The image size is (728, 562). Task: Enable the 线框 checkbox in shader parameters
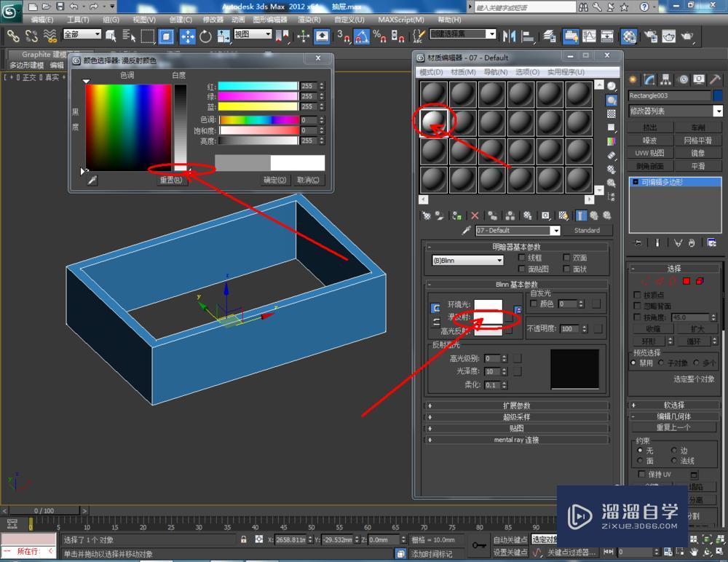[x=521, y=258]
